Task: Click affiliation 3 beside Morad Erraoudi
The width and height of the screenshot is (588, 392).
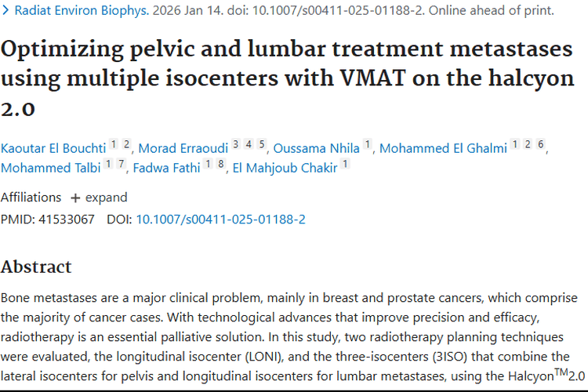Action: (236, 144)
